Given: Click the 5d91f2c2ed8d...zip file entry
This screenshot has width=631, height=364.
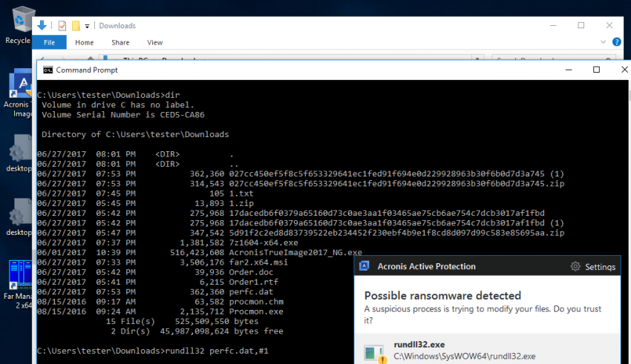Looking at the screenshot, I should [x=396, y=233].
